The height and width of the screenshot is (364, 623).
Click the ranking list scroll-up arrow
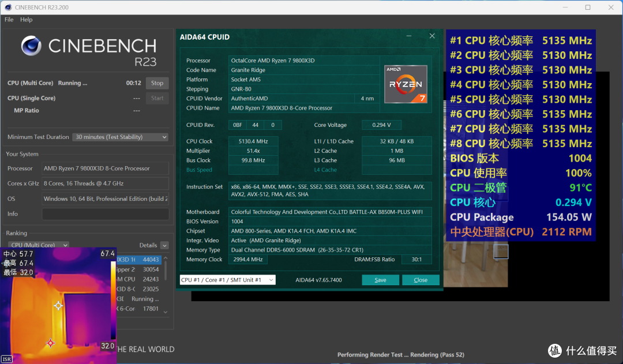[166, 258]
